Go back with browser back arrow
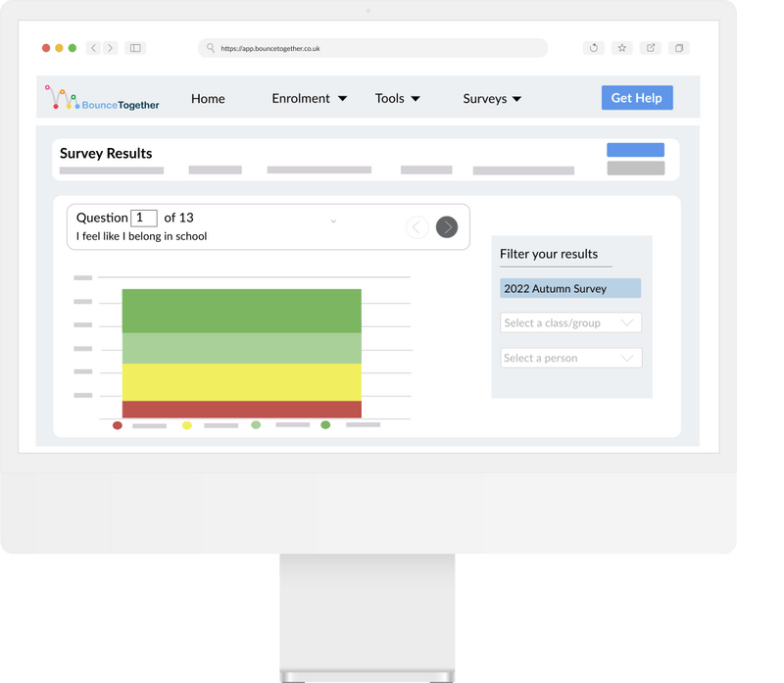The image size is (784, 683). [x=93, y=48]
